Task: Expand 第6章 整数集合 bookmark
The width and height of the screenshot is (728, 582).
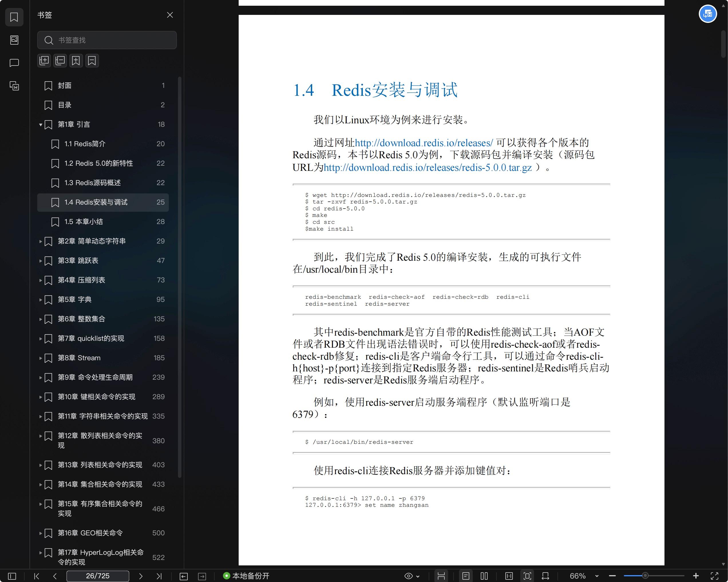Action: 41,319
